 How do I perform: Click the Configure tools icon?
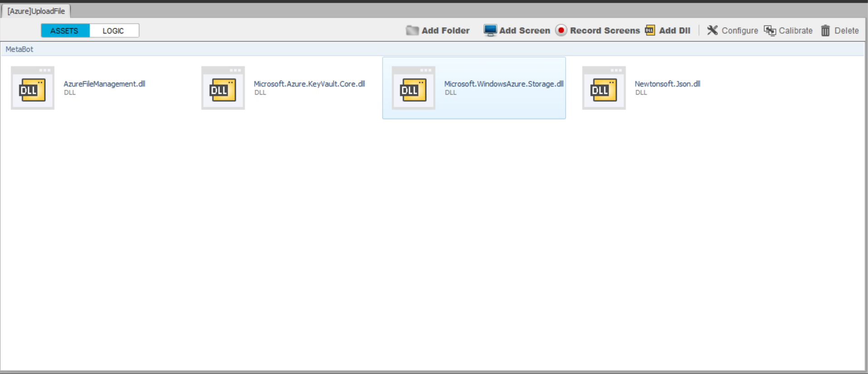tap(712, 30)
